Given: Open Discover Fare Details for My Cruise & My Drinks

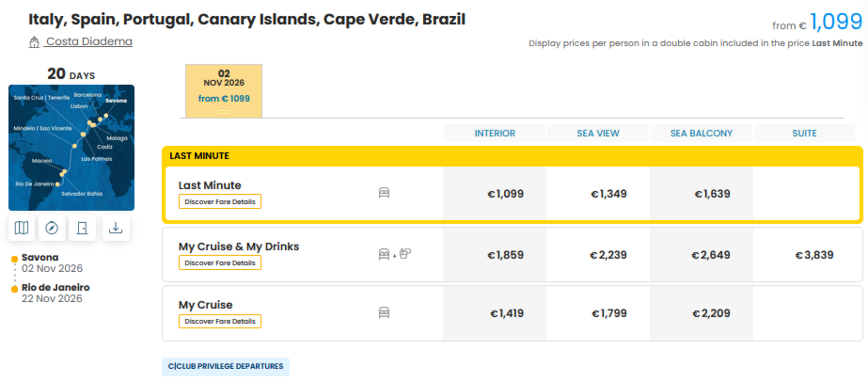Looking at the screenshot, I should pyautogui.click(x=220, y=263).
